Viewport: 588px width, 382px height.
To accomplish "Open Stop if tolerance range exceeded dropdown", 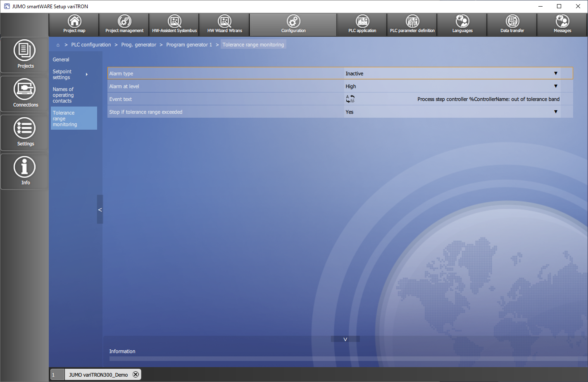I will click(x=555, y=112).
